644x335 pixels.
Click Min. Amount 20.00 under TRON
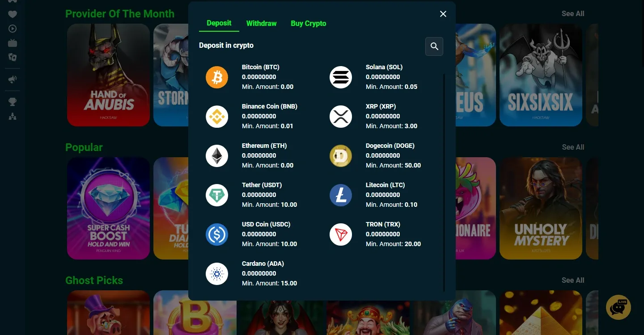[x=394, y=244]
